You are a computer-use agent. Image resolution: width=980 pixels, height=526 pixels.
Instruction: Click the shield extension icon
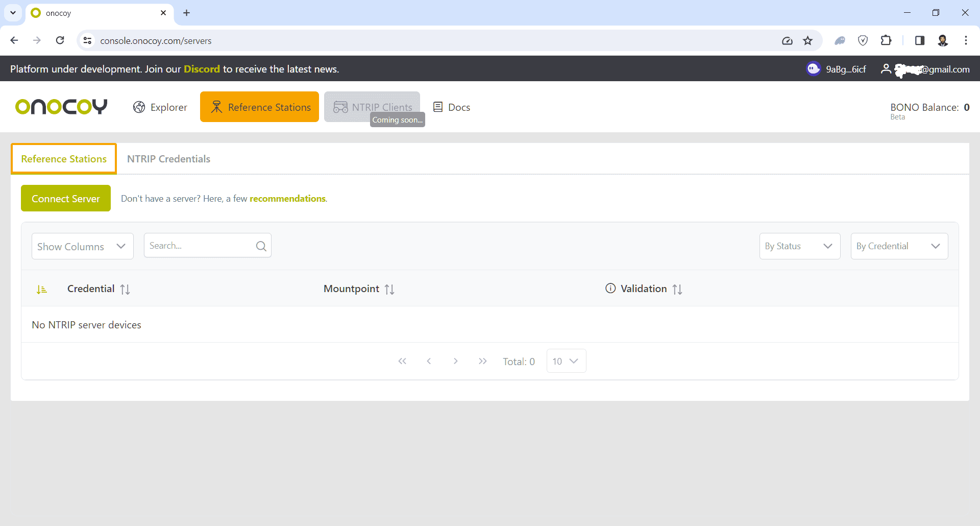tap(863, 40)
